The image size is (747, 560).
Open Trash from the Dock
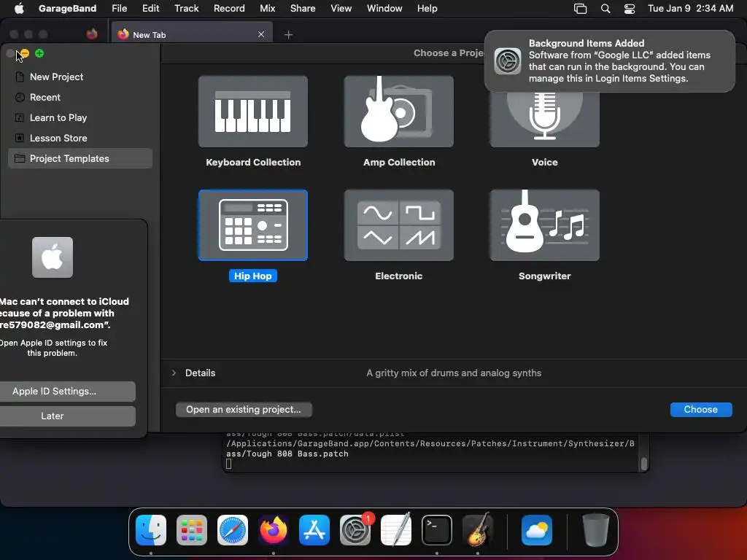click(x=595, y=530)
